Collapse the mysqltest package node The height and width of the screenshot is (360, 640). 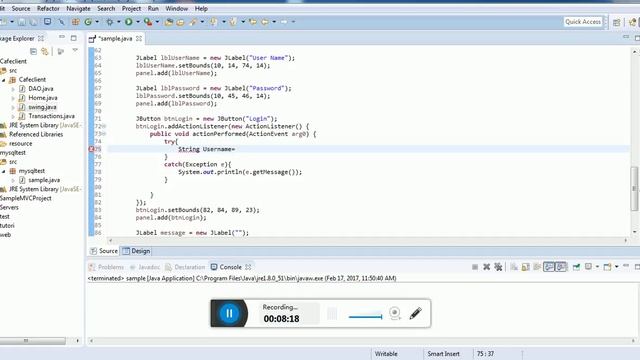pos(4,171)
